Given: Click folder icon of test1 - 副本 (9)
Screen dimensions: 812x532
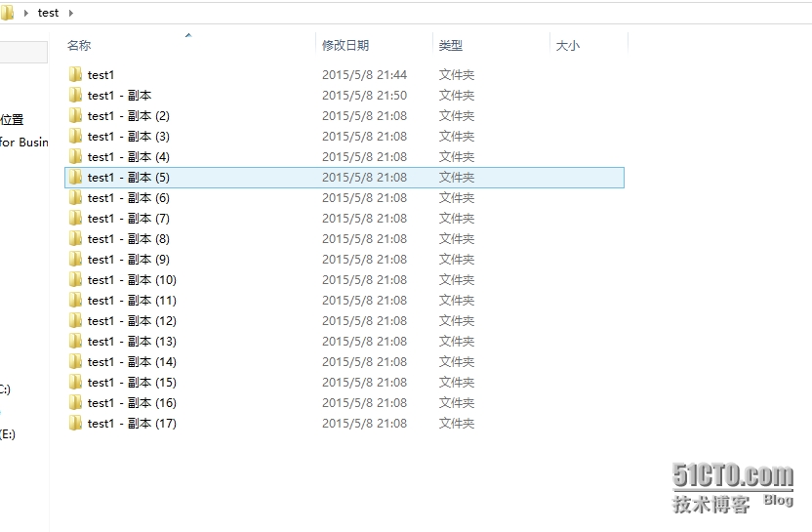Looking at the screenshot, I should 75,259.
